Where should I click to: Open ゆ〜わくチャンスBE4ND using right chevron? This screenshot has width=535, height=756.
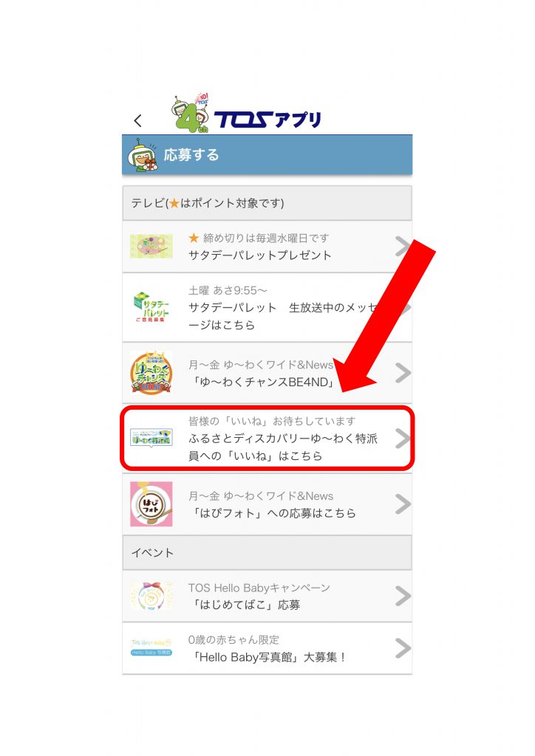pyautogui.click(x=403, y=373)
